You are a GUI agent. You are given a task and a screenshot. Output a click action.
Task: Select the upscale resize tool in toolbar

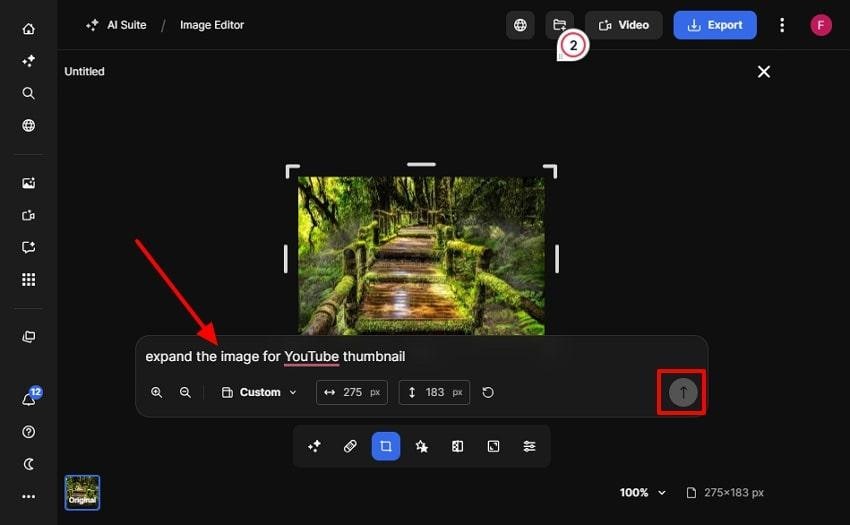[493, 446]
